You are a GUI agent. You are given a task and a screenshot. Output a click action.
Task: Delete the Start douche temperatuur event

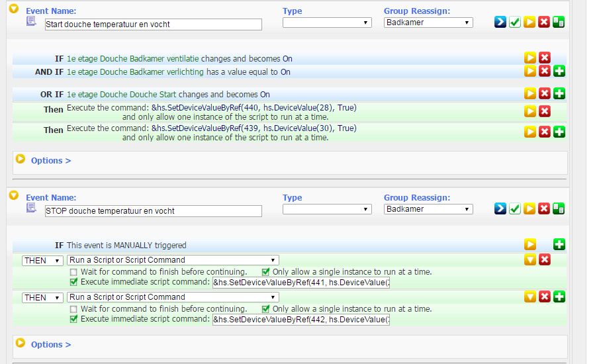(544, 23)
